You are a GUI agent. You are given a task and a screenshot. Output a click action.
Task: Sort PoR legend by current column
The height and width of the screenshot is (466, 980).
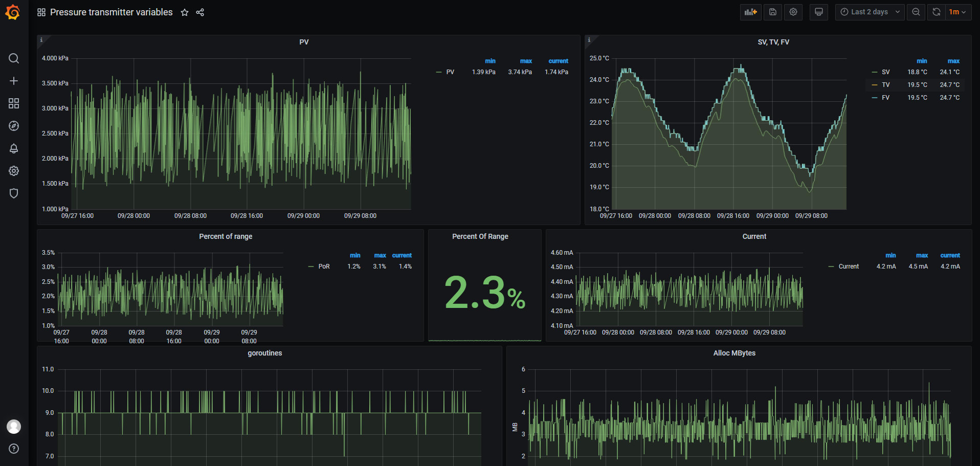402,255
